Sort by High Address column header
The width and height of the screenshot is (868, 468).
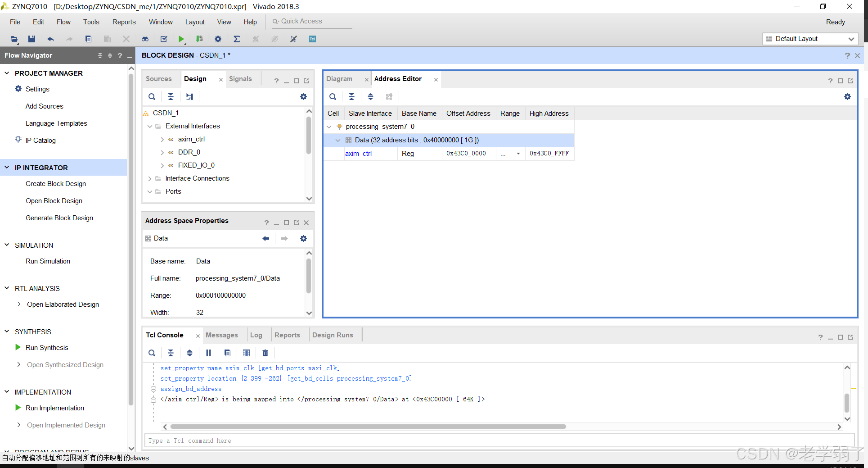tap(549, 114)
